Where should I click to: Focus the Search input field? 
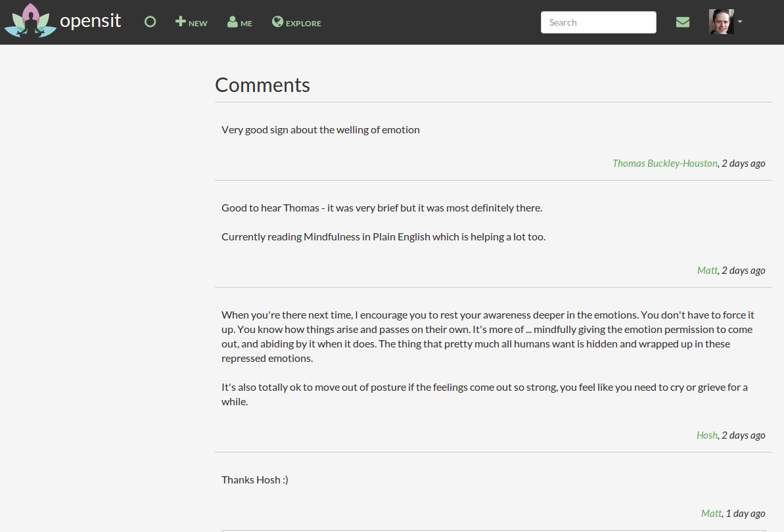599,22
